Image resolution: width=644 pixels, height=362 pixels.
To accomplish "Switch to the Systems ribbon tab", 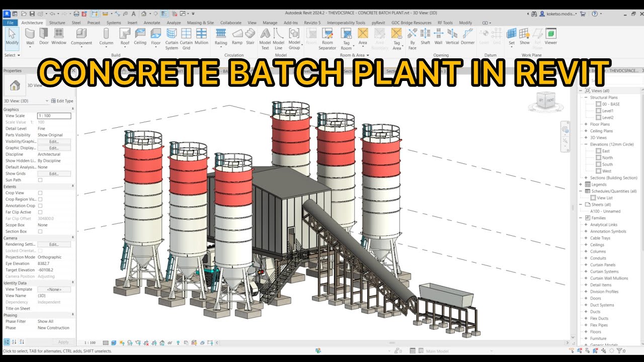I will coord(114,23).
